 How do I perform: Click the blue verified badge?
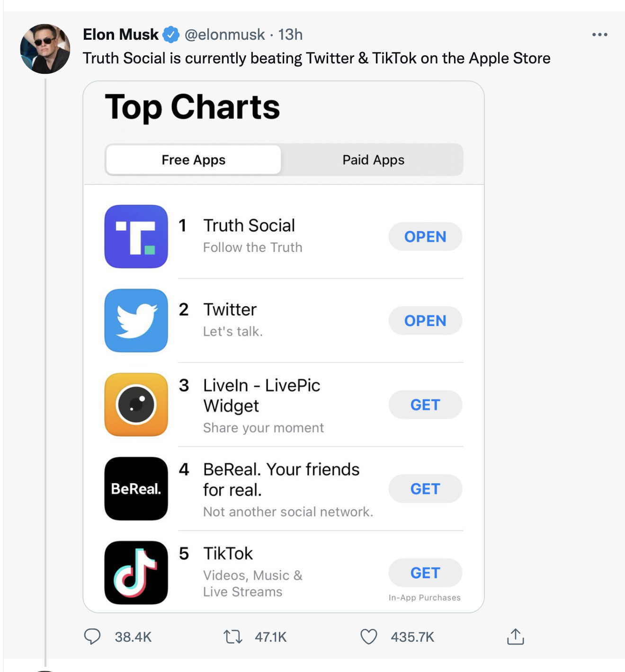171,35
